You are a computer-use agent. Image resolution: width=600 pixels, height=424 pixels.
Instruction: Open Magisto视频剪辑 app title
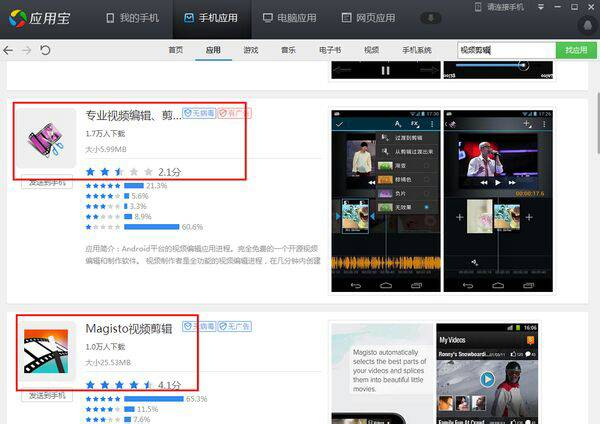(x=129, y=328)
